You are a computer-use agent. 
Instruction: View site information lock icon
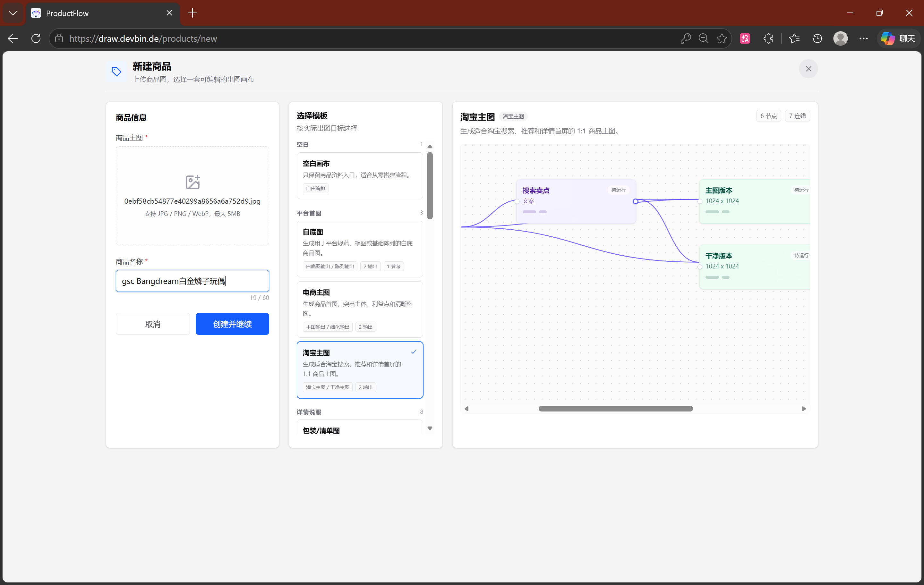click(x=59, y=38)
